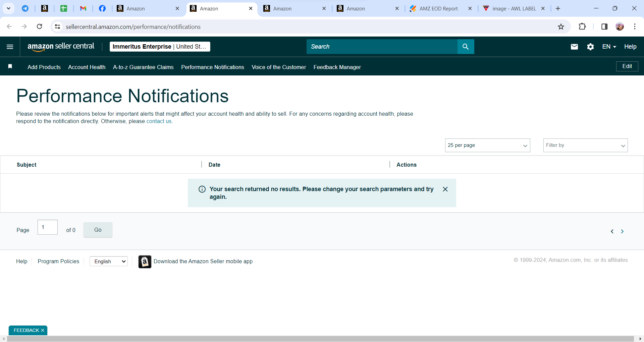Open the EN language dropdown
The image size is (644, 342).
609,47
